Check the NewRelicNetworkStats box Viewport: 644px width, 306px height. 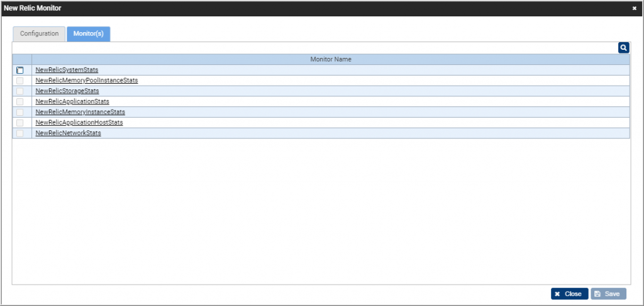click(x=19, y=133)
